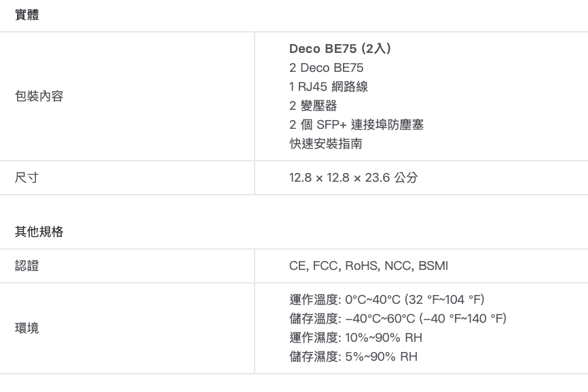Screen dimensions: 588x392
Task: Select the 尺寸 row label
Action: tap(27, 178)
